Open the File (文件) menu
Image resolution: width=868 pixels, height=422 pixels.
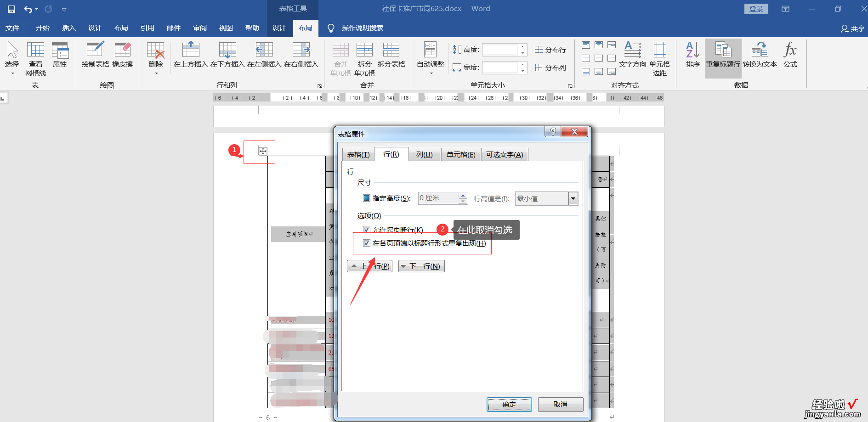(x=12, y=28)
